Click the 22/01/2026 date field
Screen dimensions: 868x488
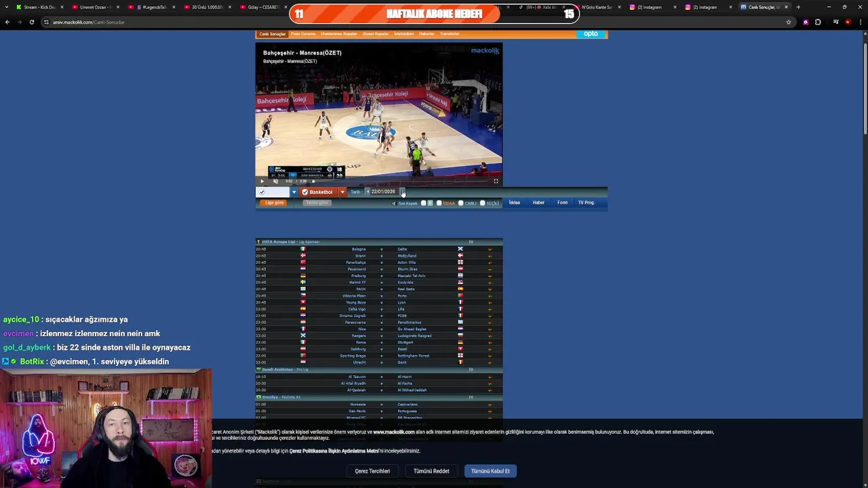click(x=383, y=192)
